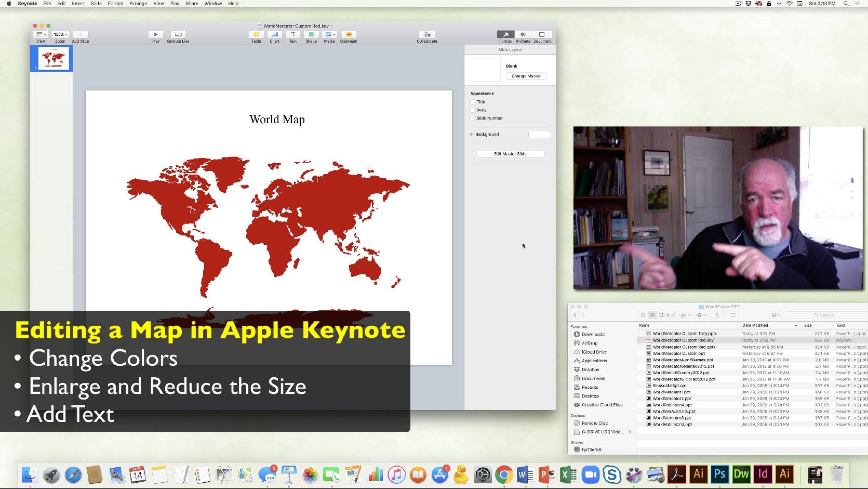Open Adobe Photoshop from the Dock
The image size is (868, 489).
719,474
